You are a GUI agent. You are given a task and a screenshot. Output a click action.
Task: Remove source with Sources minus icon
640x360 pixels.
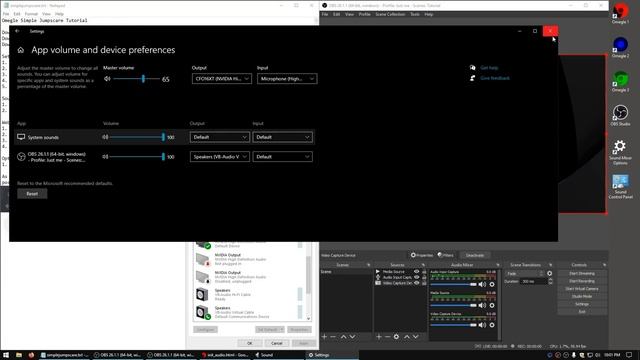tap(387, 337)
